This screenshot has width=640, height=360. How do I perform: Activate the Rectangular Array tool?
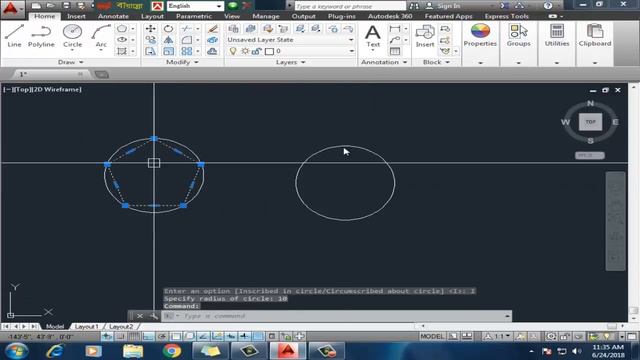coord(186,51)
